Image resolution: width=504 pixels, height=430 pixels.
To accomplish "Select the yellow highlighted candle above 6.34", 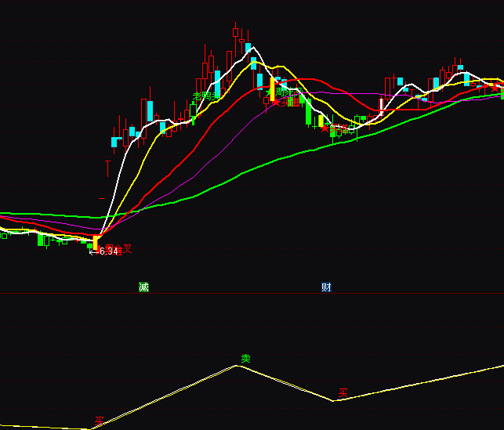I will point(96,242).
